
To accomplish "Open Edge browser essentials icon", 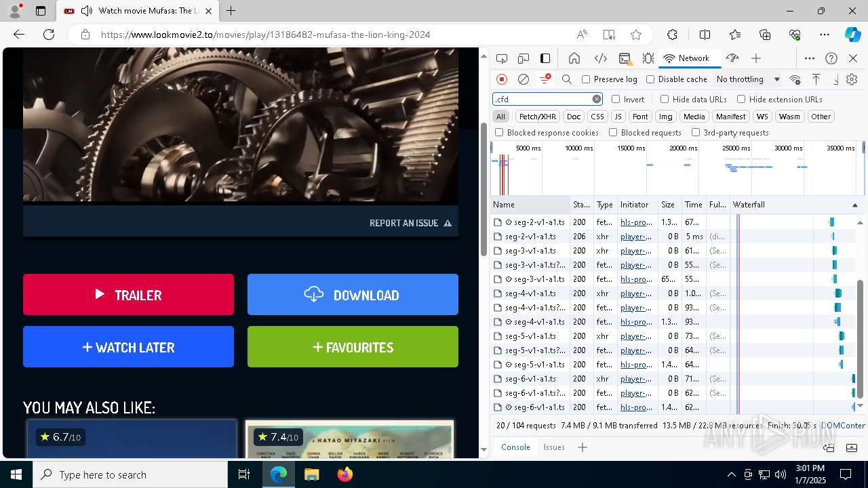I will 795,35.
